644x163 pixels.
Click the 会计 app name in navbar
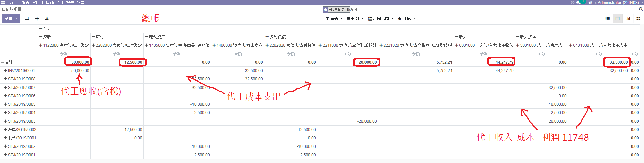(x=11, y=2)
